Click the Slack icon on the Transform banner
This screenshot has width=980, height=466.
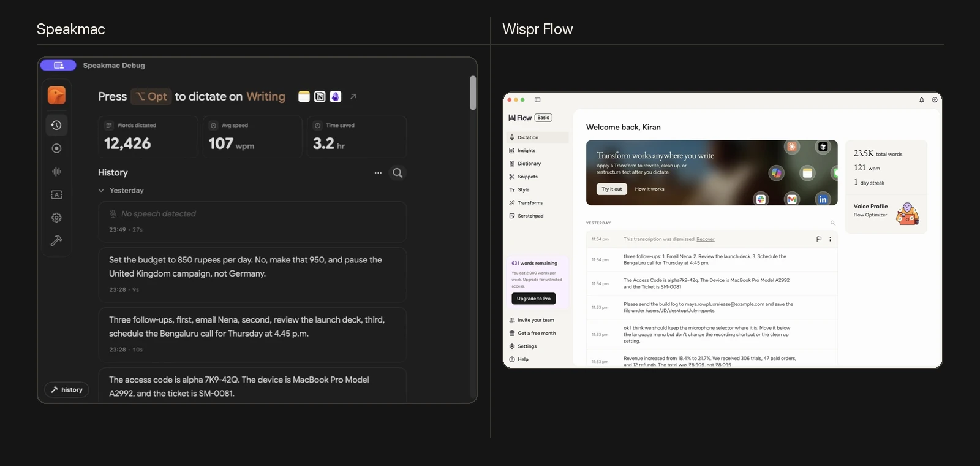point(761,199)
